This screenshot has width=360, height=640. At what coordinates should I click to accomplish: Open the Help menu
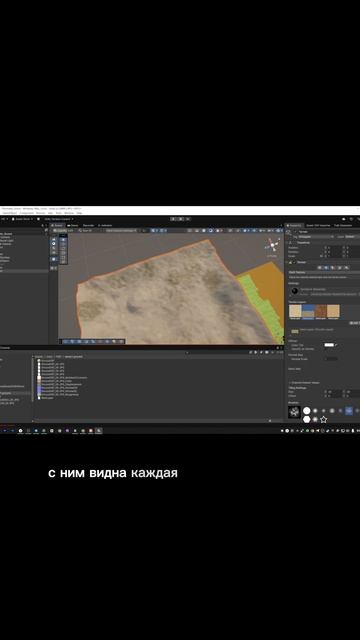click(79, 213)
